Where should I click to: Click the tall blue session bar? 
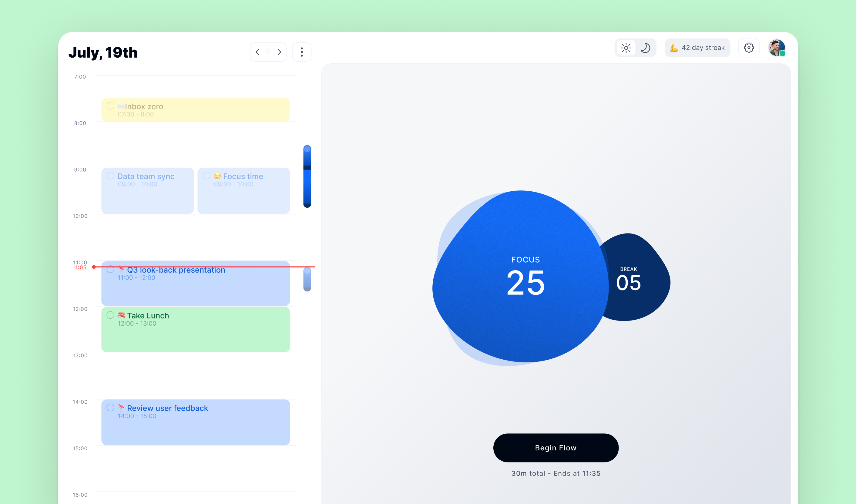[x=307, y=176]
